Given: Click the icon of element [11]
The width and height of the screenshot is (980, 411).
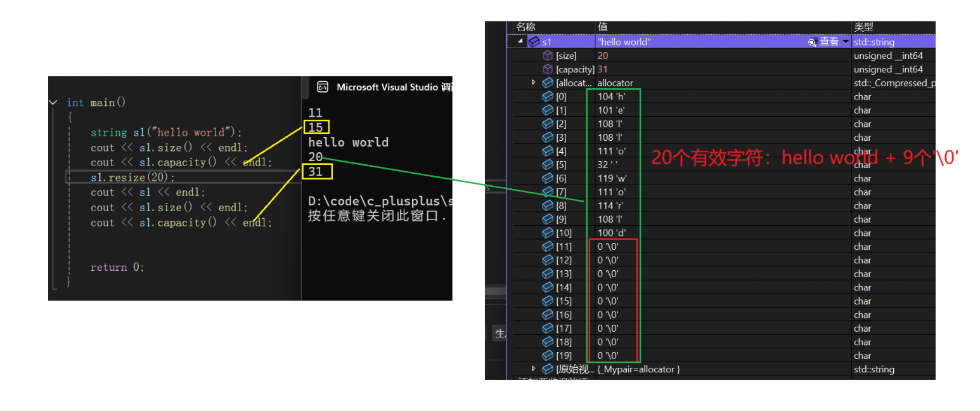Looking at the screenshot, I should pyautogui.click(x=548, y=247).
